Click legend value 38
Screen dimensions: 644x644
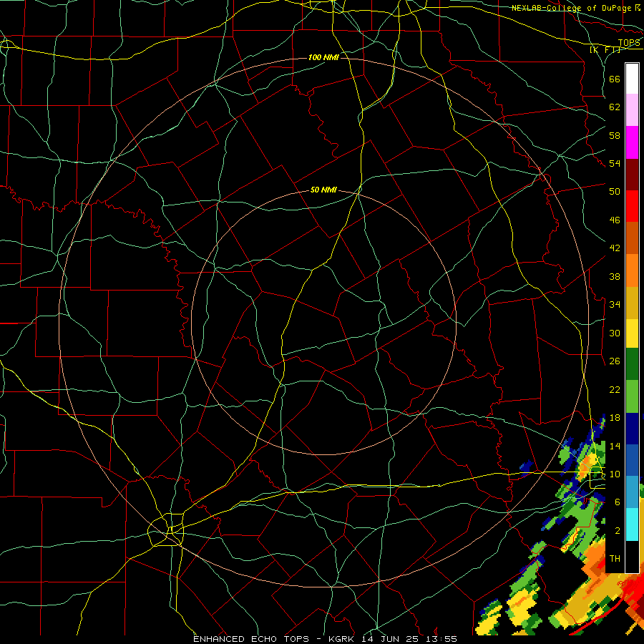coord(615,276)
